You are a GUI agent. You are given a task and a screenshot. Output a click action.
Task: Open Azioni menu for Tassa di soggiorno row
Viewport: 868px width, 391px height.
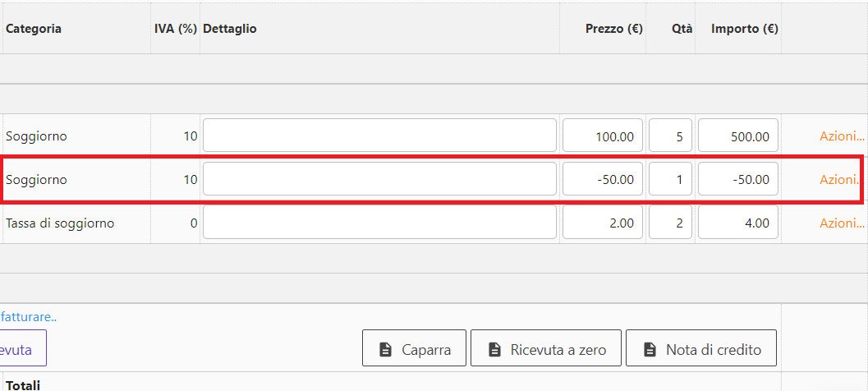[x=842, y=223]
